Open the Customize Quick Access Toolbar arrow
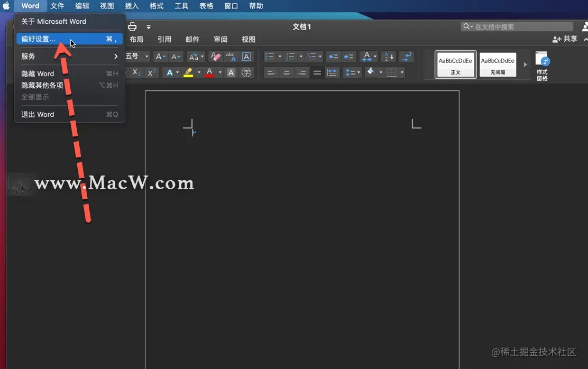 point(149,27)
